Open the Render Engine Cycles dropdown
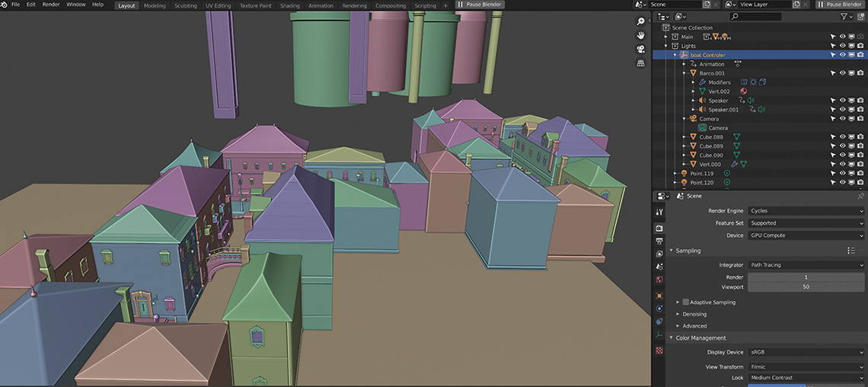The width and height of the screenshot is (868, 387). point(806,211)
